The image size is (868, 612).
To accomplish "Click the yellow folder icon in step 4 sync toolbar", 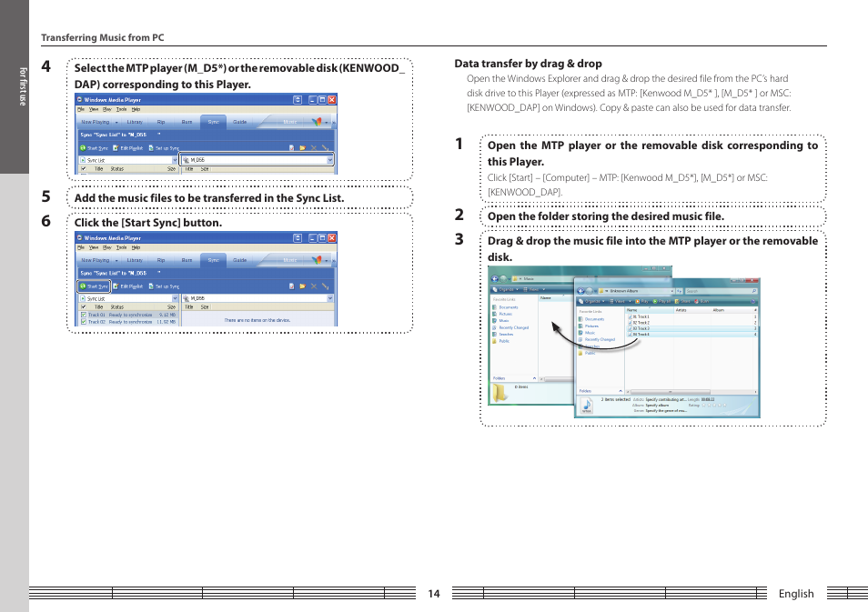I will pyautogui.click(x=302, y=147).
